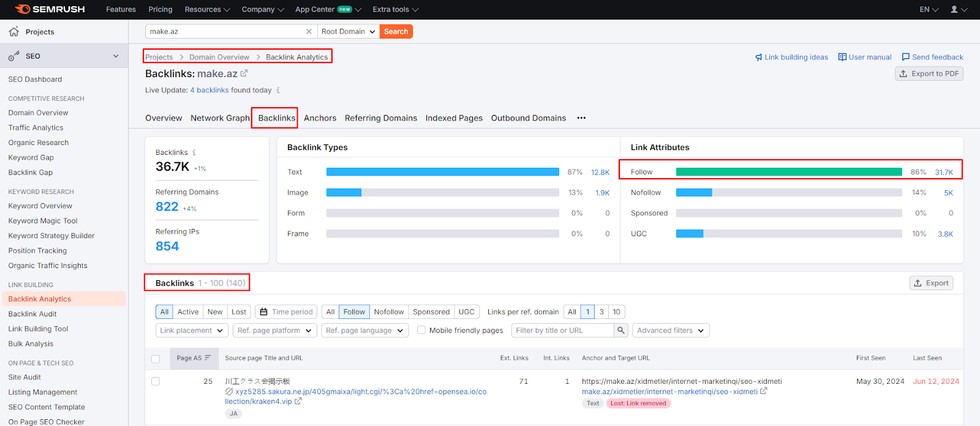
Task: Click the Send feedback chat icon
Action: coord(905,57)
